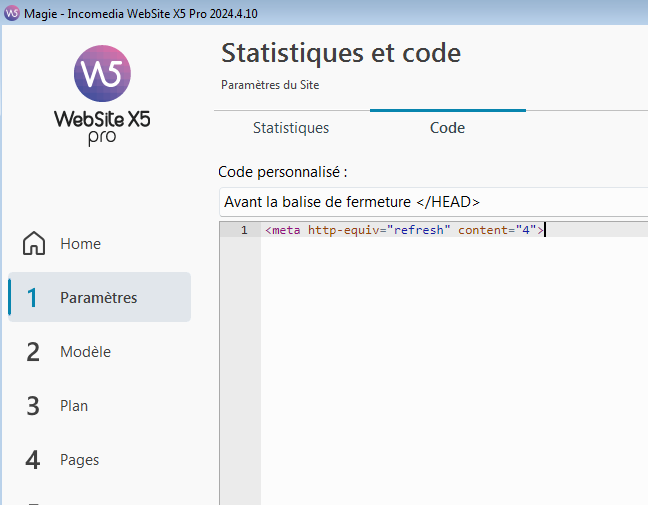This screenshot has width=648, height=505.
Task: Go to the Home label in sidebar
Action: 80,244
